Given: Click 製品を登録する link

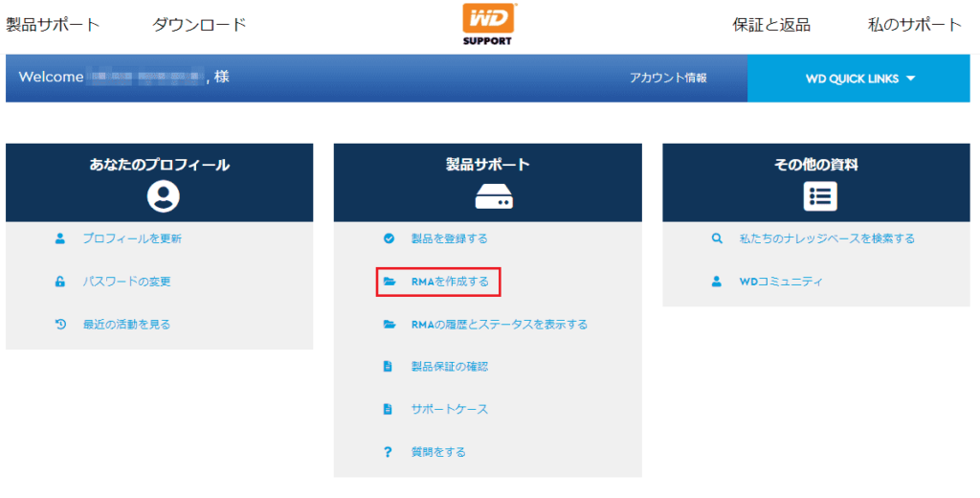Looking at the screenshot, I should (x=449, y=238).
